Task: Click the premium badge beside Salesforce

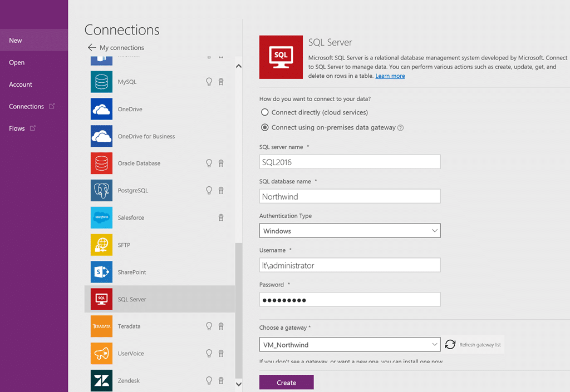Action: click(x=220, y=218)
